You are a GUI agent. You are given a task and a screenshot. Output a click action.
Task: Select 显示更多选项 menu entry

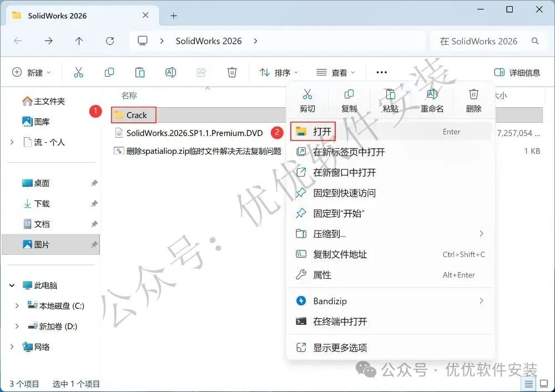390,348
